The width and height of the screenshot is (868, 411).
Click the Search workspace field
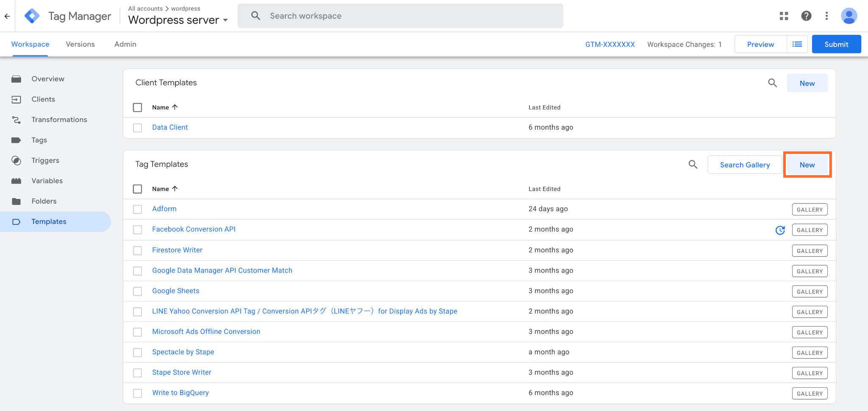(x=400, y=16)
